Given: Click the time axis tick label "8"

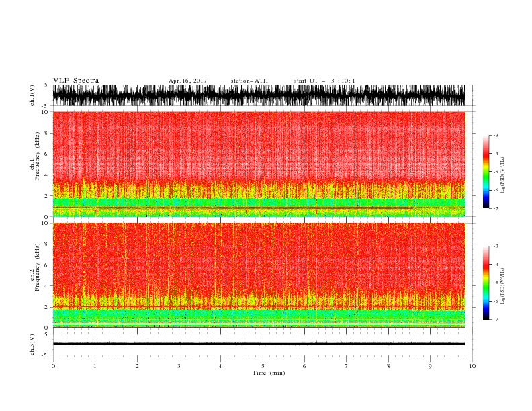Looking at the screenshot, I should (388, 366).
